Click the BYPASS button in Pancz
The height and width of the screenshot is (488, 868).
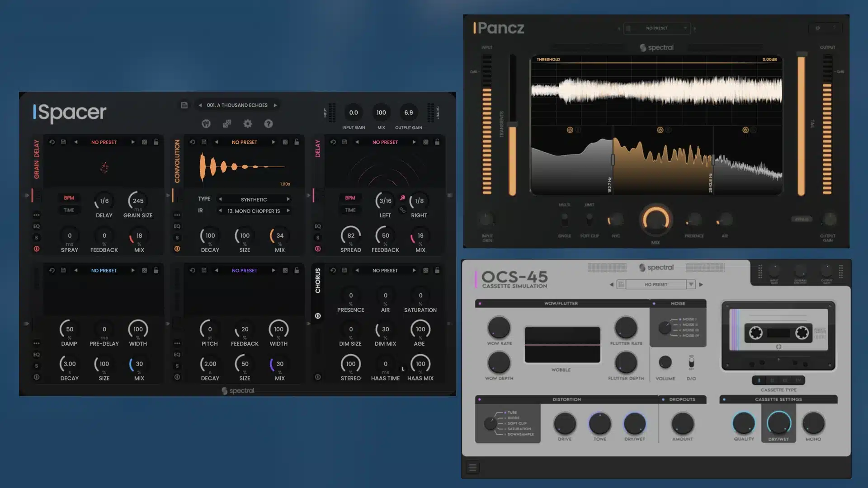tap(802, 219)
